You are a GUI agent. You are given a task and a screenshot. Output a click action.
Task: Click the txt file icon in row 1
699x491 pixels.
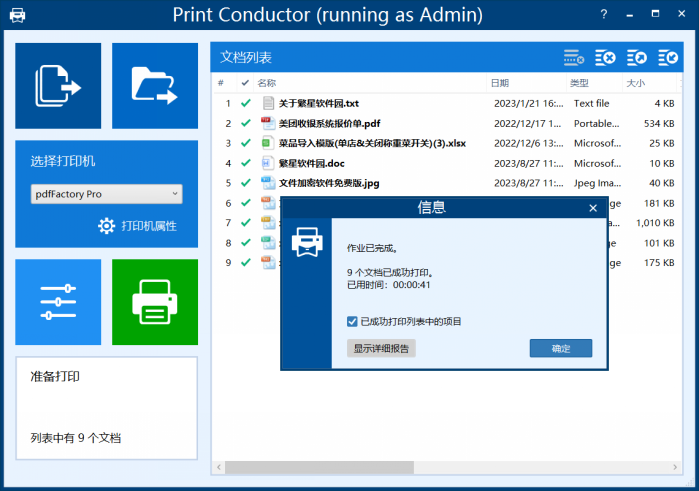[x=268, y=103]
